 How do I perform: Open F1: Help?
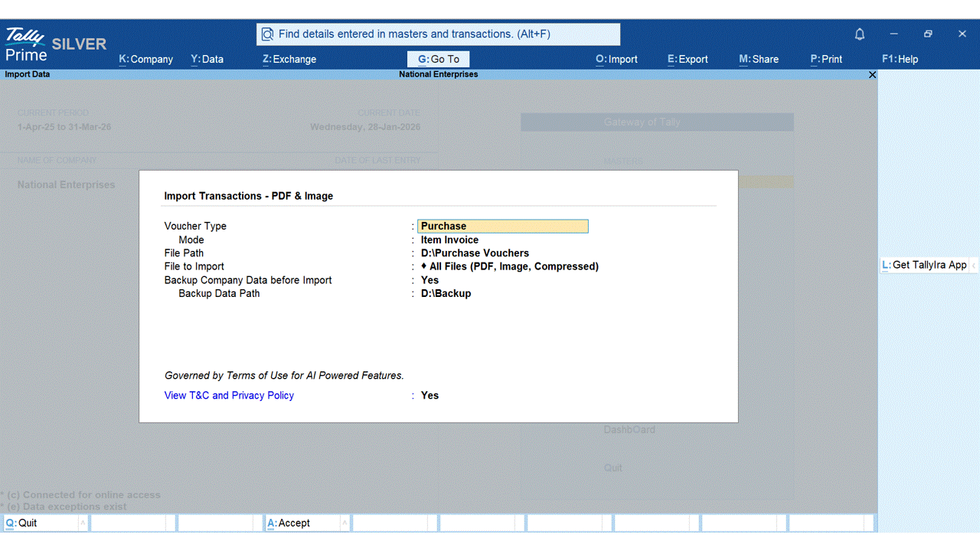point(900,59)
